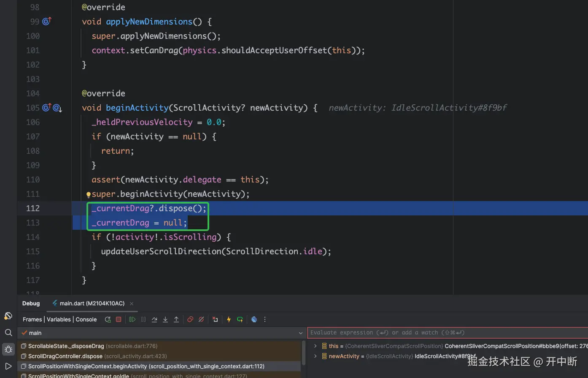Open the Run tool window icon

(8, 366)
